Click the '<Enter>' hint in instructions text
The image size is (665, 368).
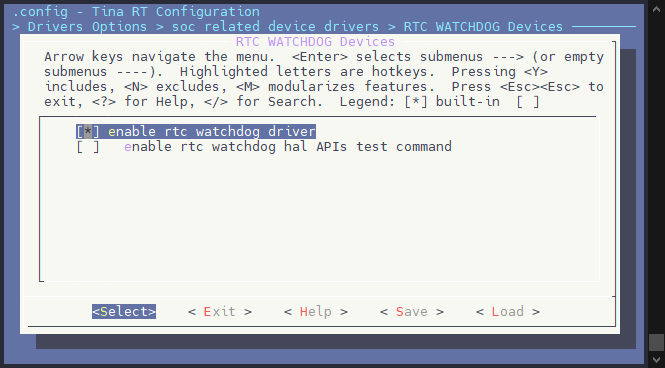pos(320,57)
